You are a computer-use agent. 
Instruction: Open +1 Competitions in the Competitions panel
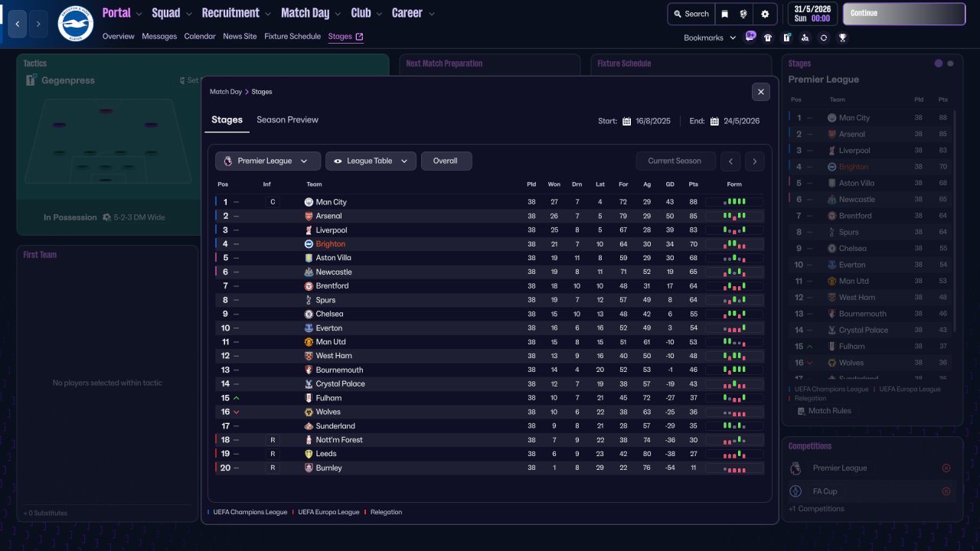(817, 509)
